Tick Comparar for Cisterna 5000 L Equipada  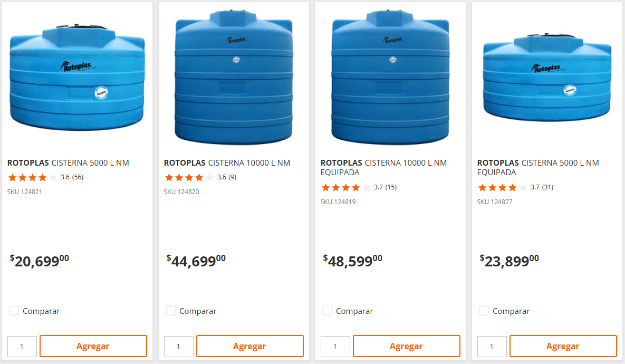(484, 311)
